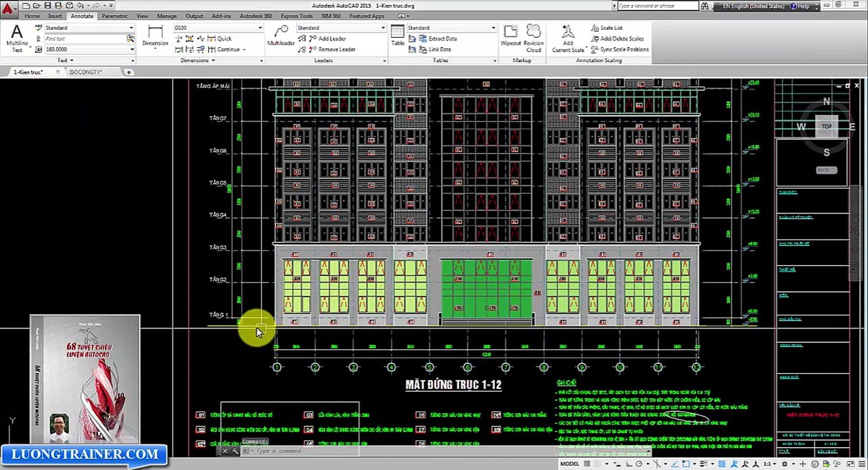Click the TOP face of ViewCube

[x=826, y=127]
